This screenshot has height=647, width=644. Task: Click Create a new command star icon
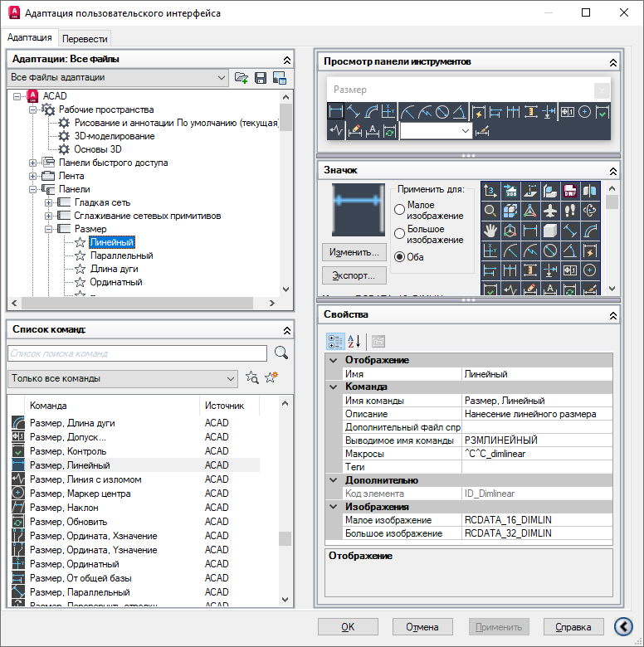coord(271,377)
